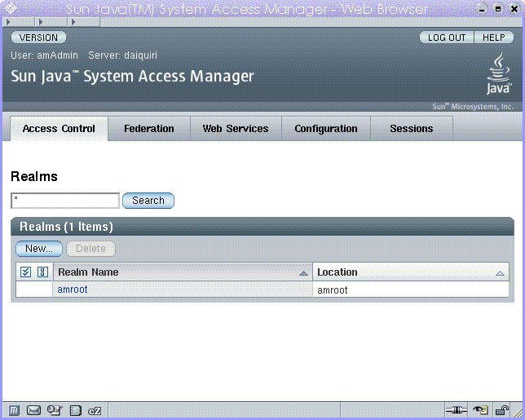Click the VERSION button
525x420 pixels.
[38, 38]
